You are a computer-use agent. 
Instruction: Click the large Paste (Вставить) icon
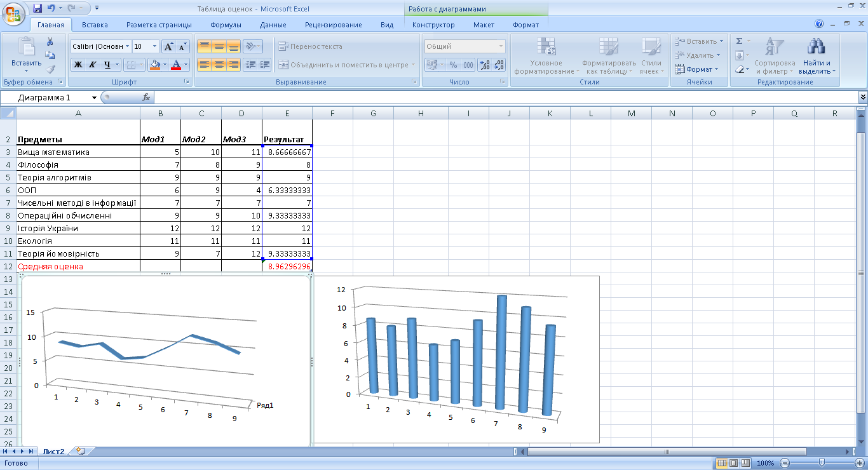tap(26, 46)
